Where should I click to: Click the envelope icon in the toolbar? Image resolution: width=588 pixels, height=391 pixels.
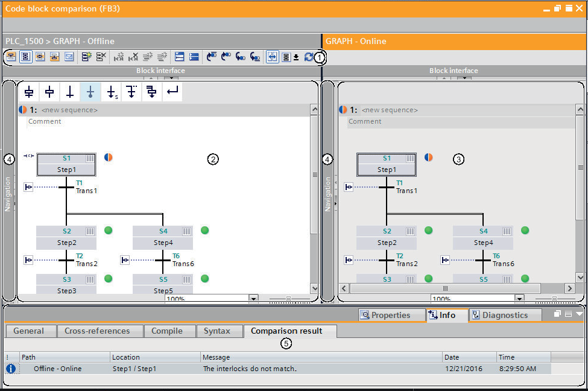69,57
